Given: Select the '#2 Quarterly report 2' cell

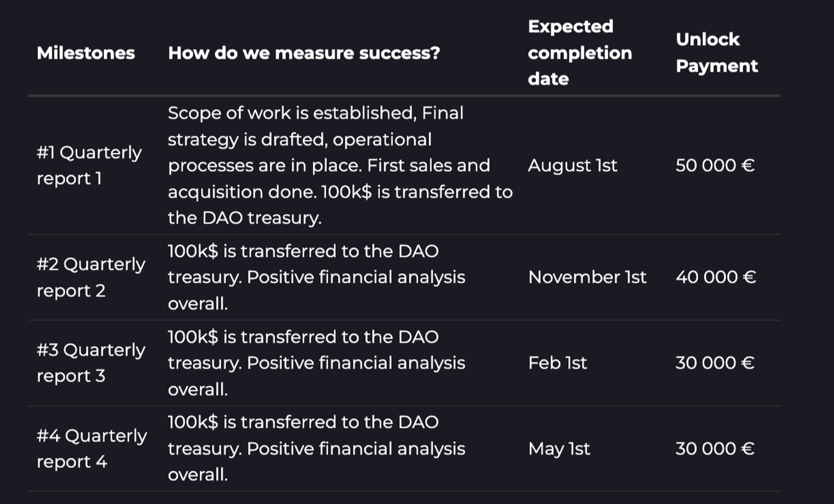Looking at the screenshot, I should coord(91,277).
